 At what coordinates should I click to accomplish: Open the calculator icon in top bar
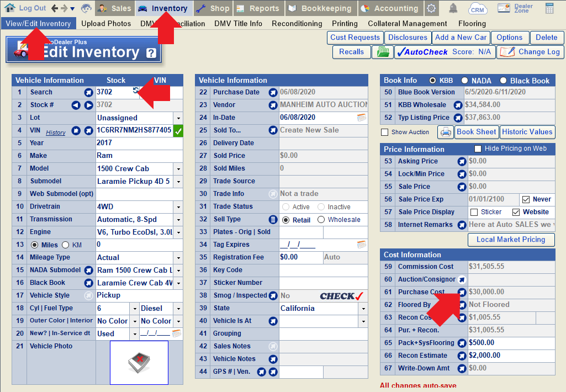[549, 8]
